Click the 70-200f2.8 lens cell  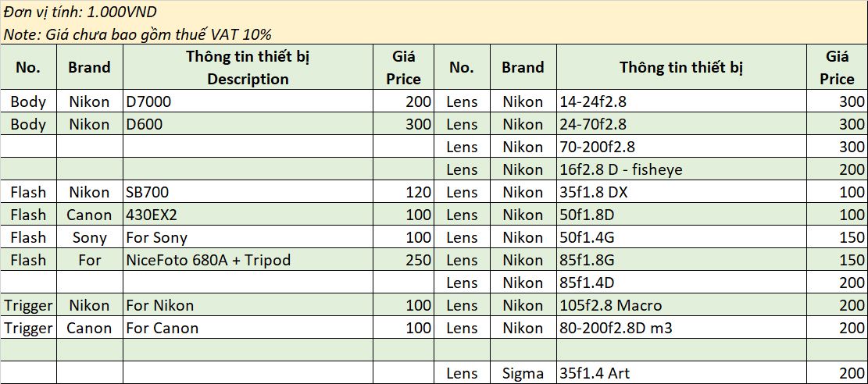[681, 147]
